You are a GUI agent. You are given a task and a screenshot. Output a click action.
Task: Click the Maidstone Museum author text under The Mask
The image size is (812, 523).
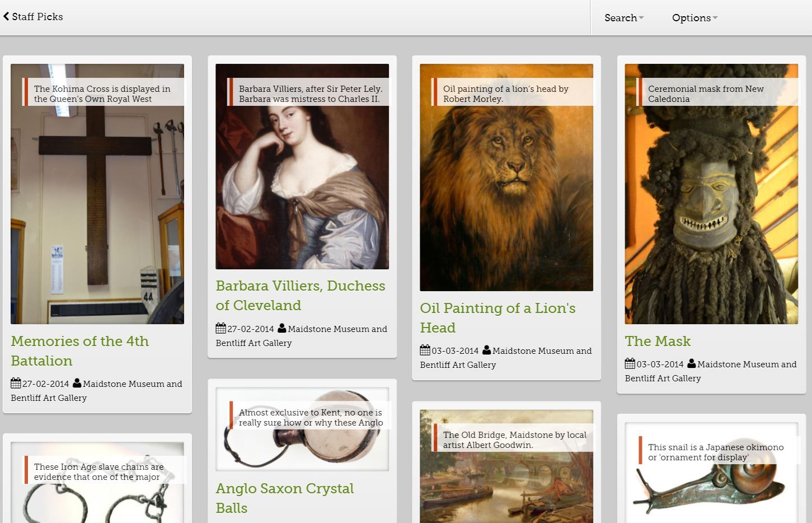711,371
